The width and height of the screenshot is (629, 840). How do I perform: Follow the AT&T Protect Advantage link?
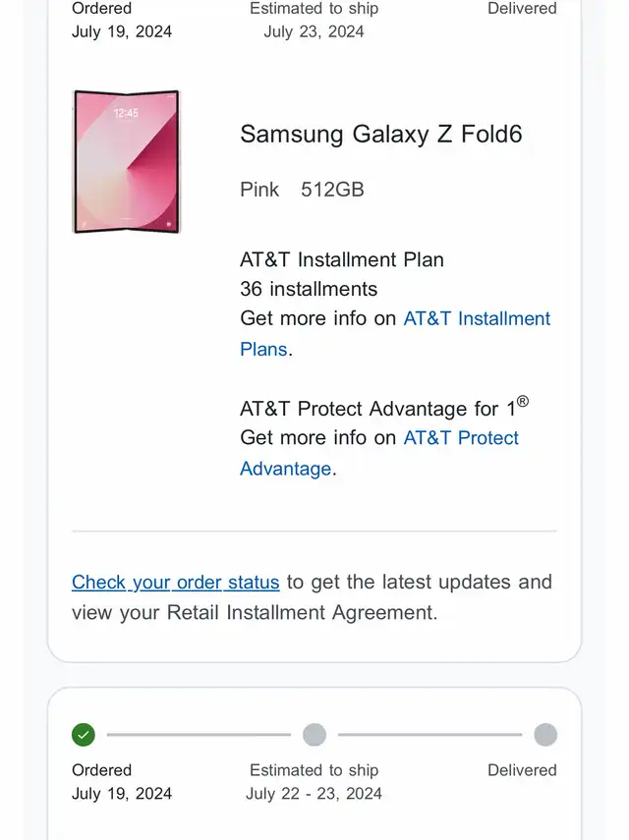(460, 438)
